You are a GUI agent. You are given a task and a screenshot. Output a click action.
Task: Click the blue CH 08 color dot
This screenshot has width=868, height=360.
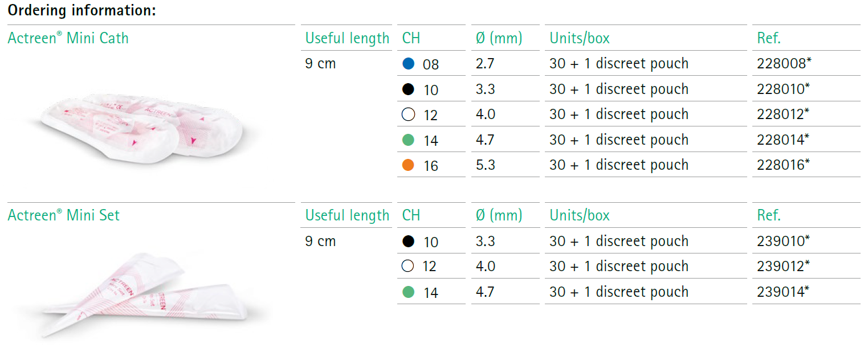tap(408, 64)
